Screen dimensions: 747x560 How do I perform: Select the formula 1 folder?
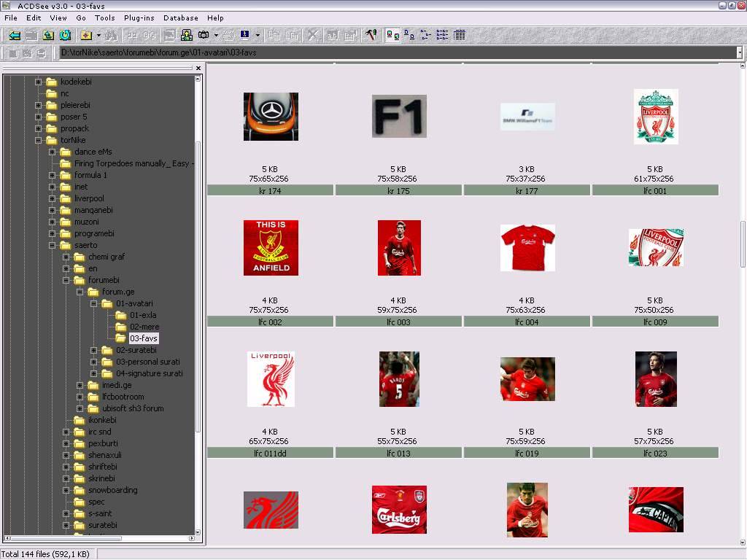pyautogui.click(x=90, y=175)
